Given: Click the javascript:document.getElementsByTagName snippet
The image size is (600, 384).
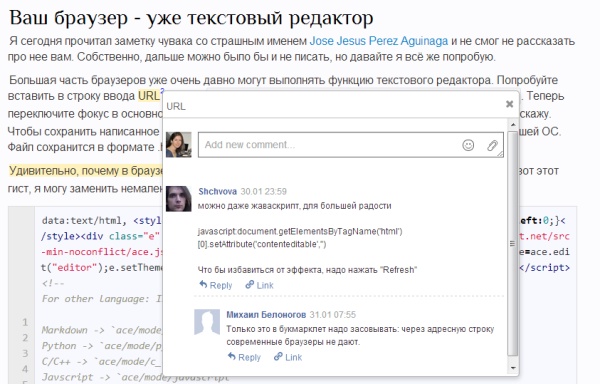Looking at the screenshot, I should pyautogui.click(x=300, y=238).
